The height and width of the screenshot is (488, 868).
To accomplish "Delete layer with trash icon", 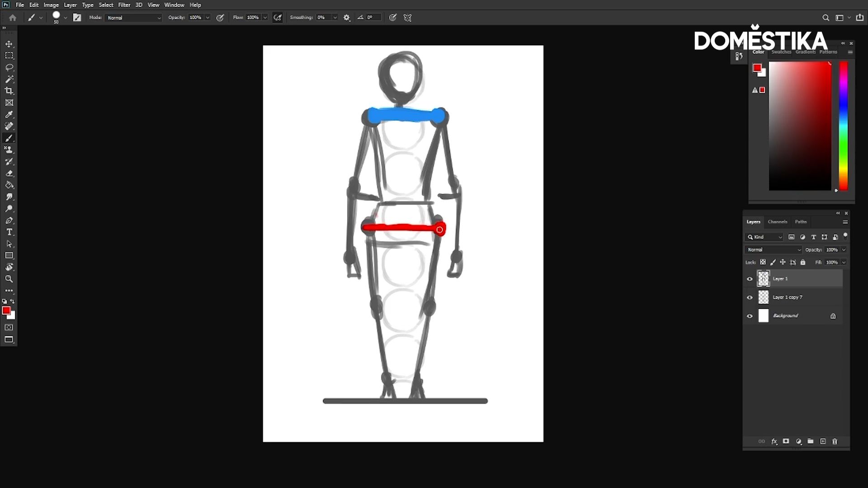I will tap(835, 441).
